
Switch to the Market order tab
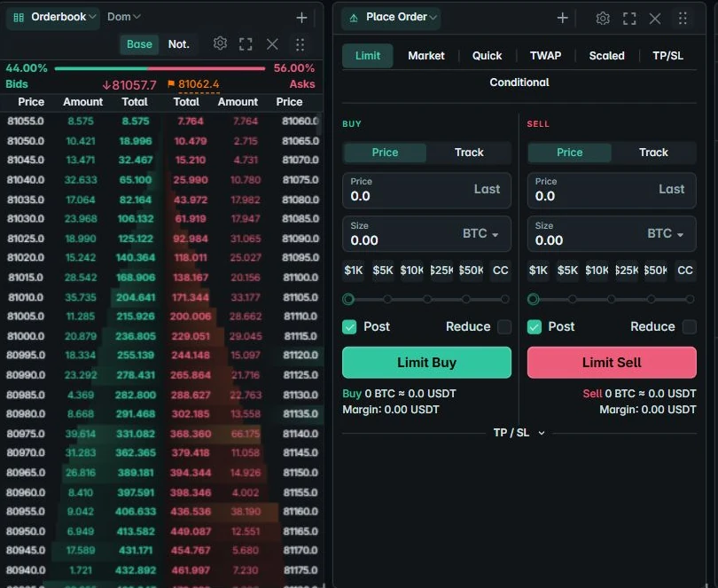pyautogui.click(x=426, y=56)
